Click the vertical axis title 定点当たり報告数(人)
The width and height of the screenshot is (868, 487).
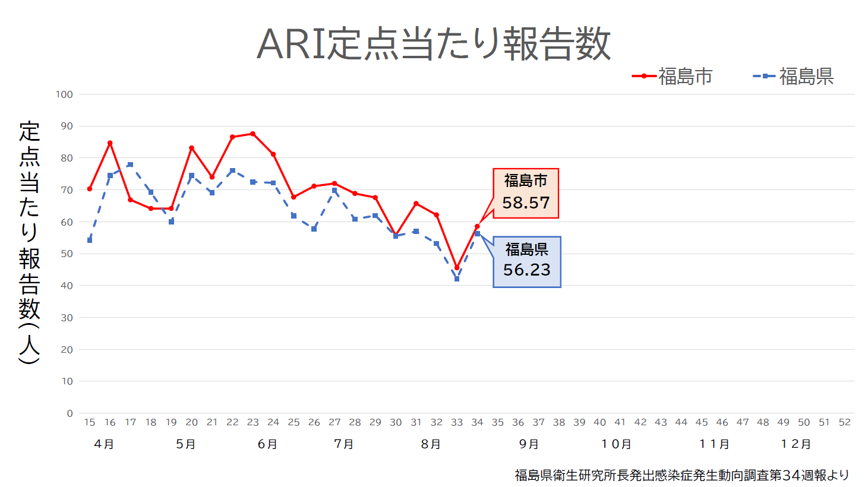[29, 242]
